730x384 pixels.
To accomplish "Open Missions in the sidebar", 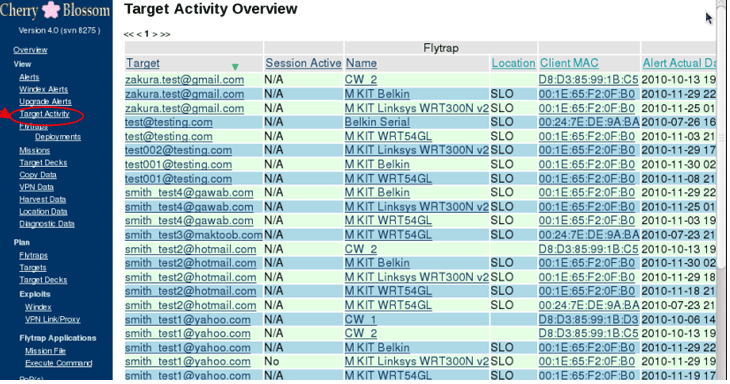I will 34,150.
